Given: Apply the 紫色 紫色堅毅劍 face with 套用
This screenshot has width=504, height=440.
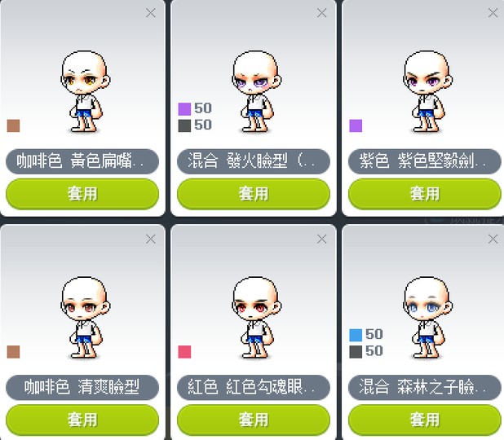Looking at the screenshot, I should [424, 194].
